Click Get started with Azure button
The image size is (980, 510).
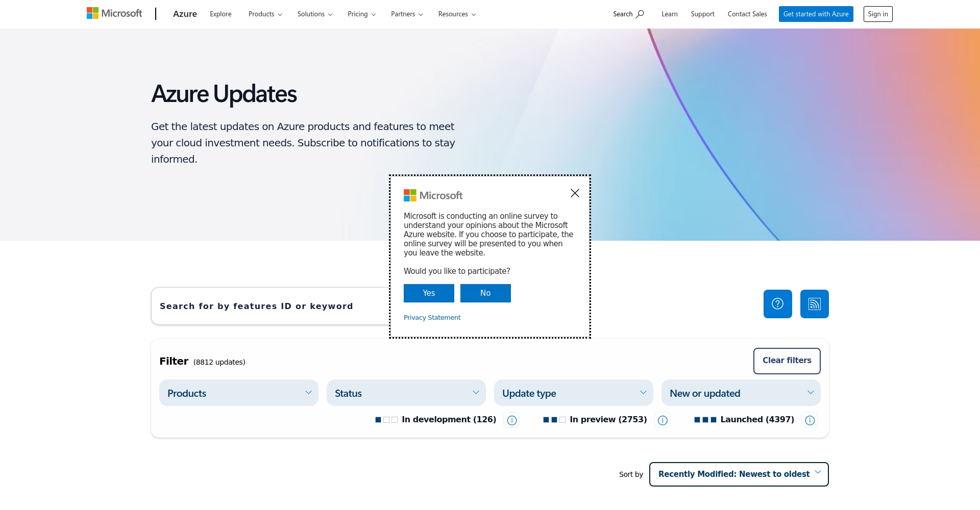[816, 14]
